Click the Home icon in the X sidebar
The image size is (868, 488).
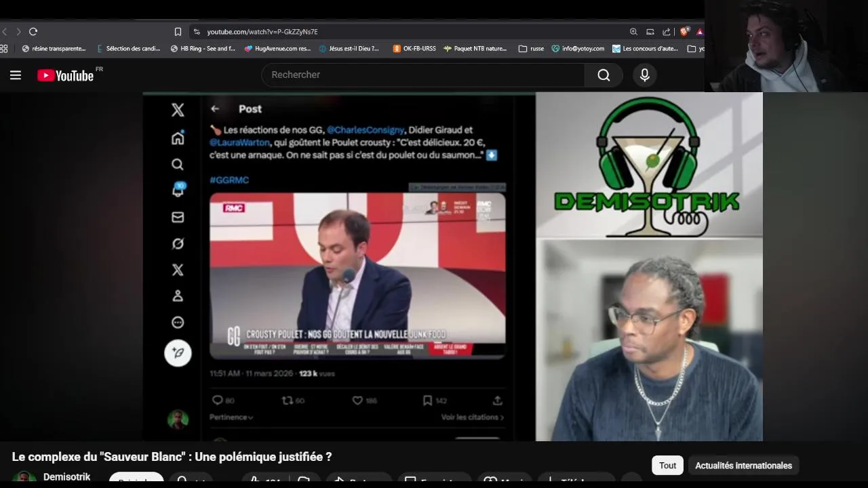pyautogui.click(x=178, y=138)
